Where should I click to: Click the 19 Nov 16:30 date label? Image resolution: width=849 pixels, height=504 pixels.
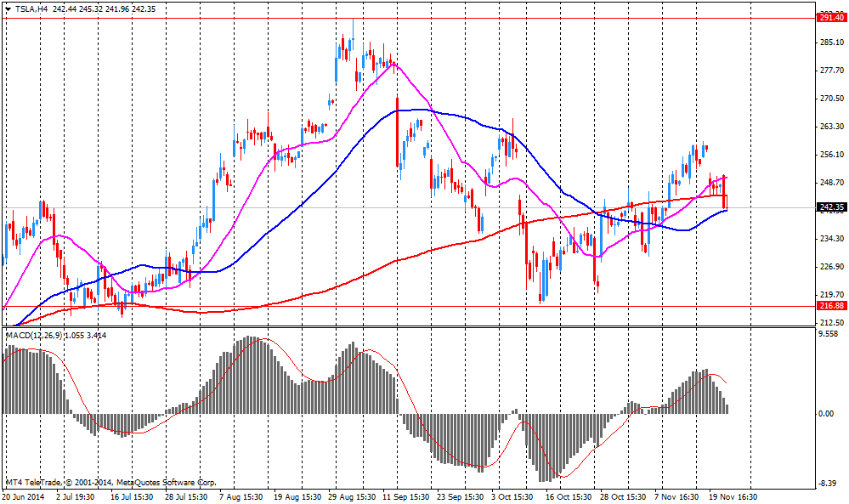[733, 497]
